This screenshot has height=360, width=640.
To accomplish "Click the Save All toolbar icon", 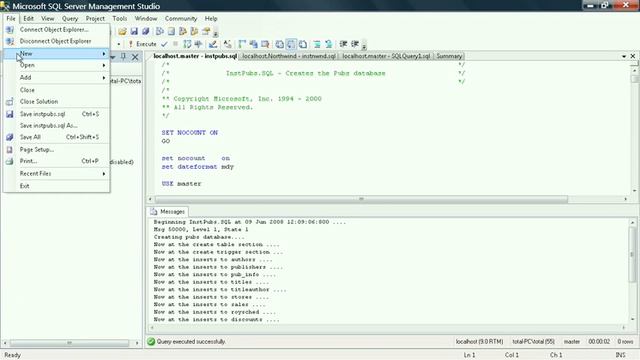I will pos(146,31).
